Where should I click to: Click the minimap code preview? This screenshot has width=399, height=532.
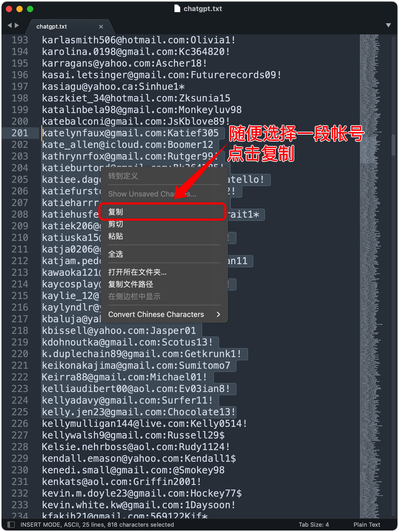coord(370,276)
